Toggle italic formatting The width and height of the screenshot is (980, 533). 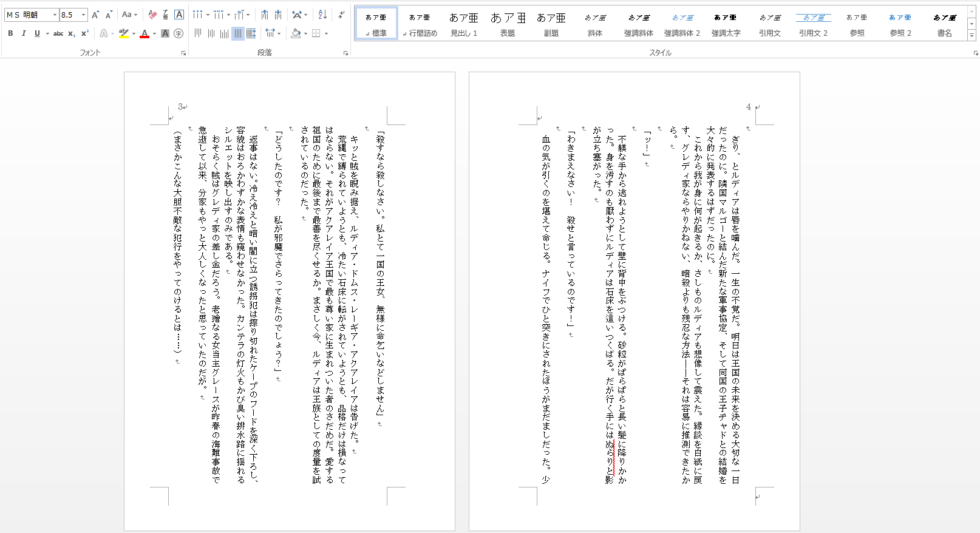(x=24, y=33)
